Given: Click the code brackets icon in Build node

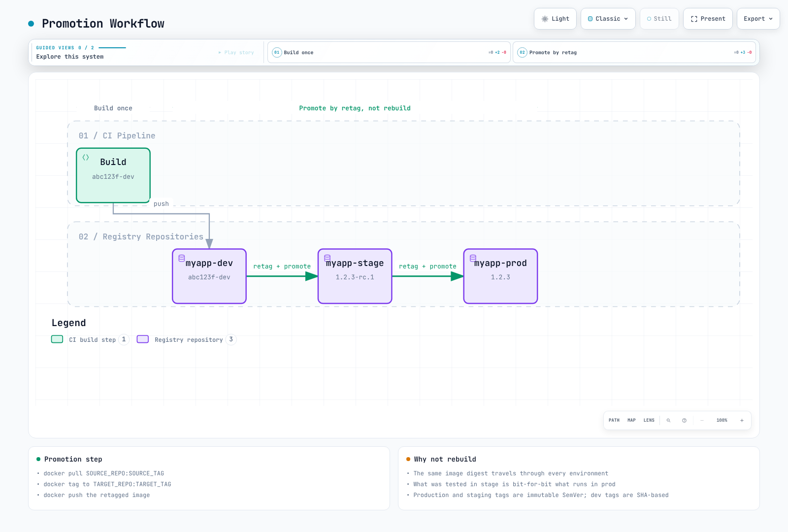Looking at the screenshot, I should point(86,158).
